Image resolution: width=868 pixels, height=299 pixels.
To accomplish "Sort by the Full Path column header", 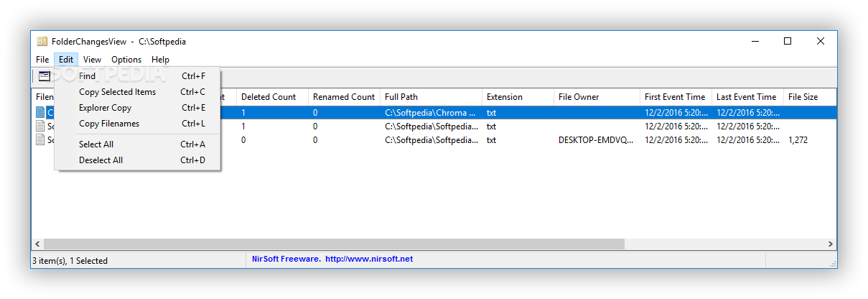I will (431, 97).
